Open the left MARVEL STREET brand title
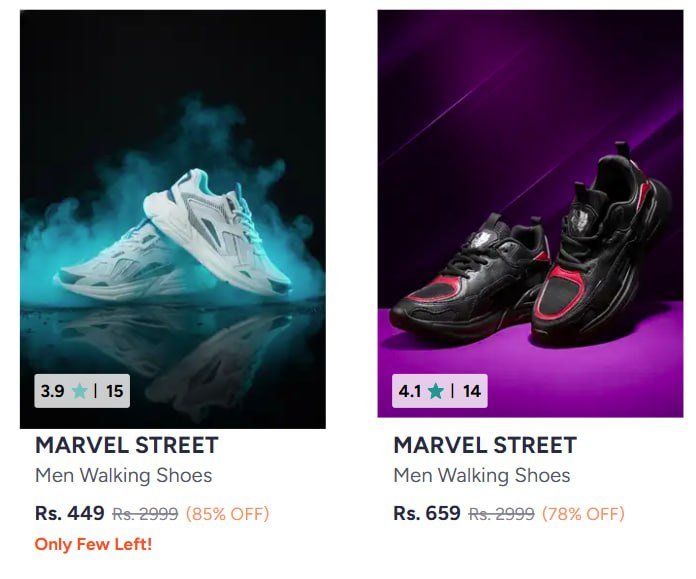 (x=127, y=445)
